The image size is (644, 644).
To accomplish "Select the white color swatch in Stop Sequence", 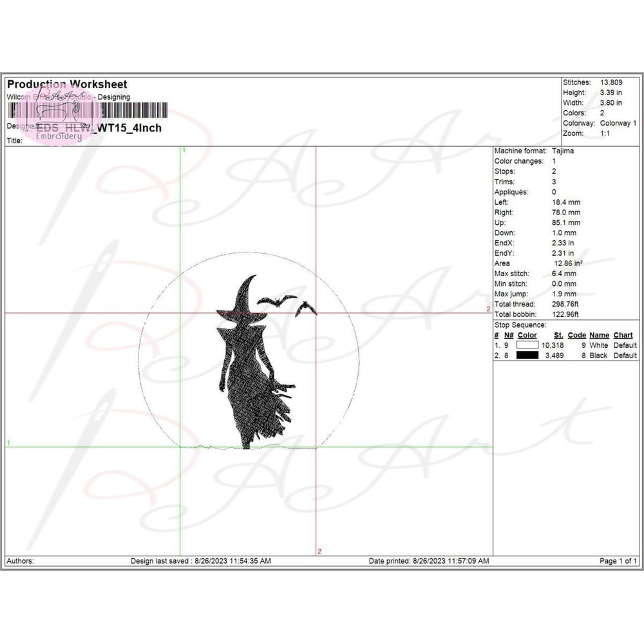I will 527,345.
